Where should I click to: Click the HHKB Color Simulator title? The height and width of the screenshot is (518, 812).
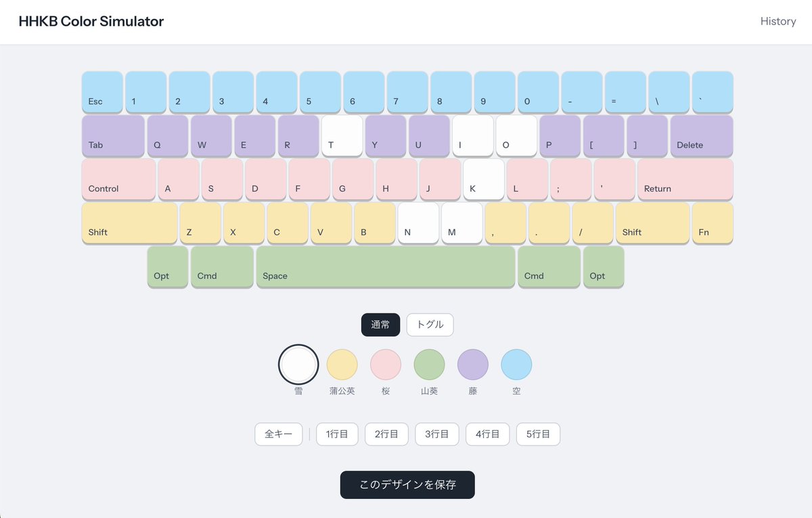(x=91, y=22)
